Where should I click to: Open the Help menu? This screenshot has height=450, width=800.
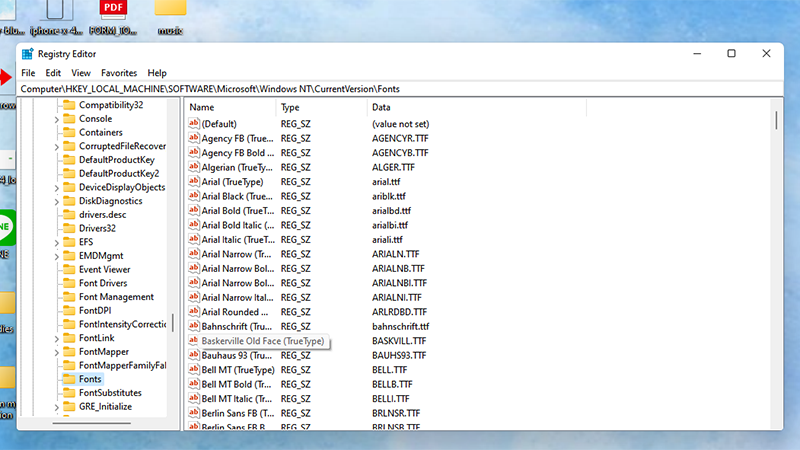[157, 73]
